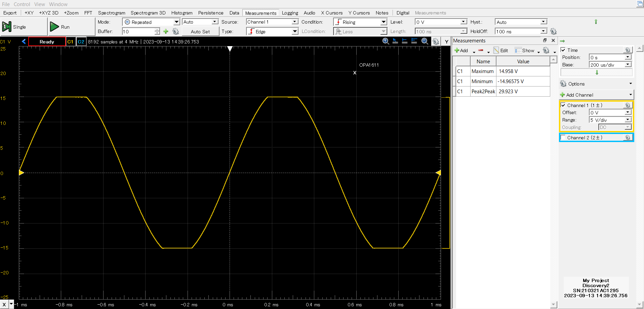This screenshot has height=309, width=644.
Task: Open the Hyst dropdown showing Auto
Action: 521,22
